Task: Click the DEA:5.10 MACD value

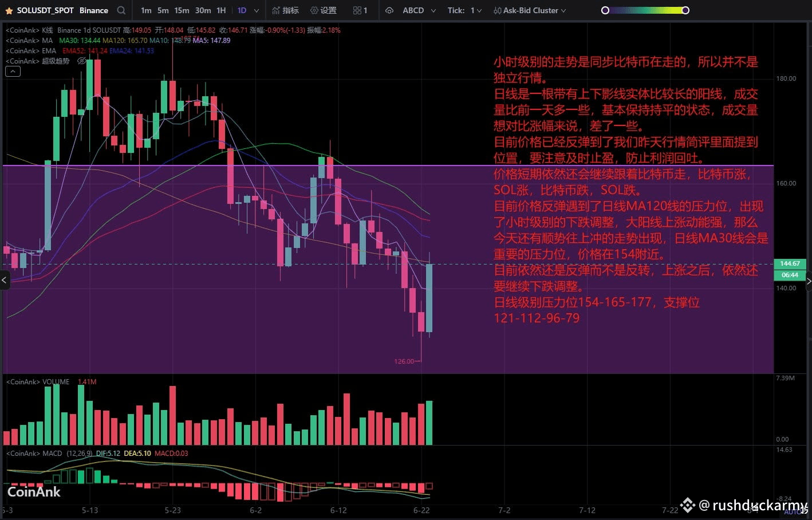Action: pos(137,453)
